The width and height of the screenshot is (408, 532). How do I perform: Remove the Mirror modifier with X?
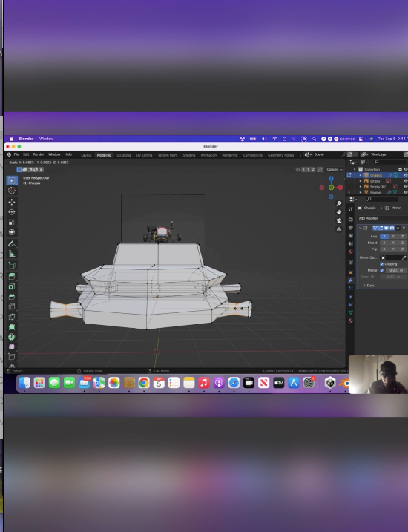click(404, 228)
